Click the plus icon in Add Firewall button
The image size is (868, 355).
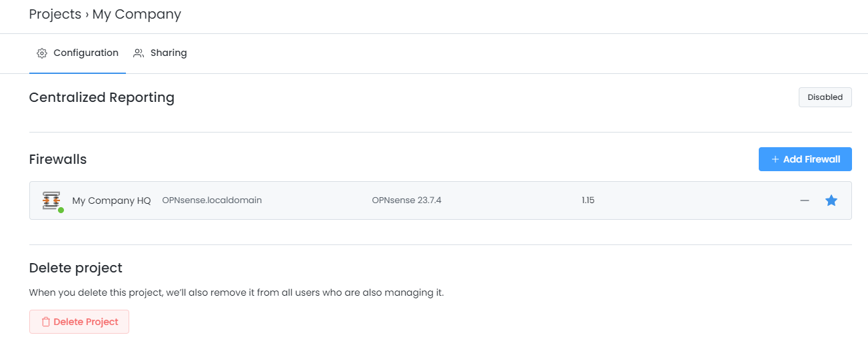point(775,159)
